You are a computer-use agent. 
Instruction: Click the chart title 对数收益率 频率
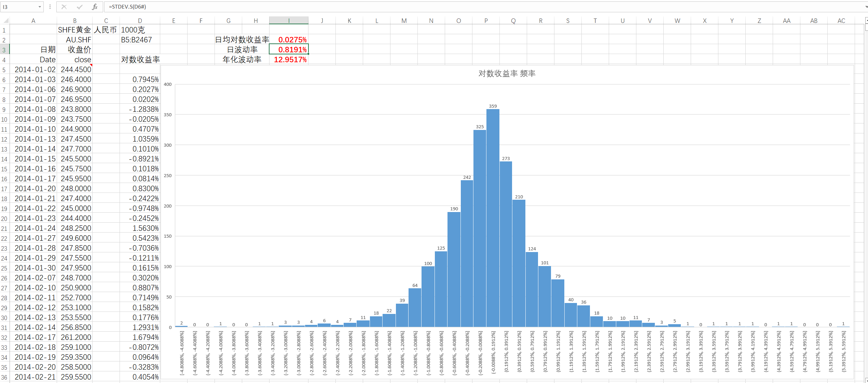pyautogui.click(x=507, y=74)
